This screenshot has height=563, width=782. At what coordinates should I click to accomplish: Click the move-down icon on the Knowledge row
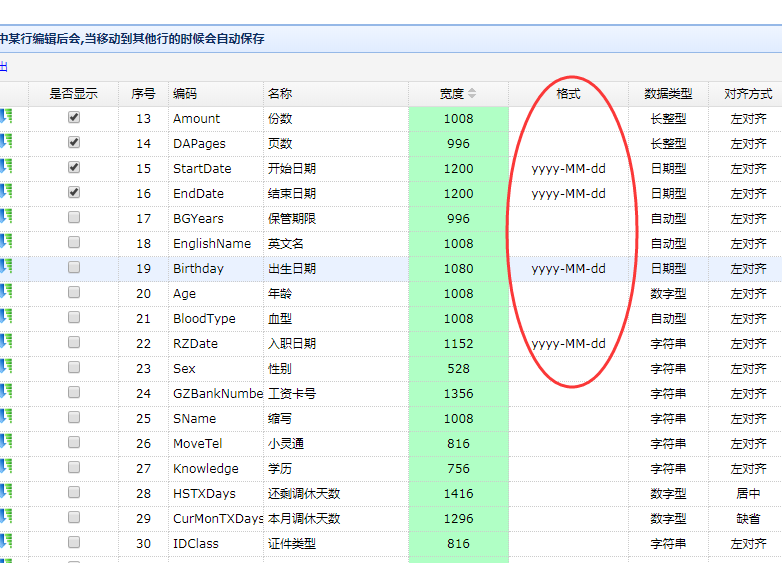click(x=6, y=468)
